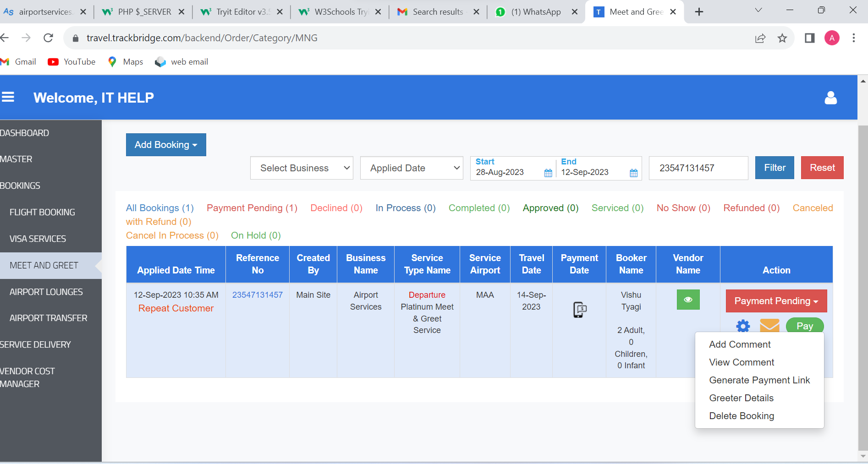The width and height of the screenshot is (868, 464).
Task: Reload the page in browser
Action: coord(48,38)
